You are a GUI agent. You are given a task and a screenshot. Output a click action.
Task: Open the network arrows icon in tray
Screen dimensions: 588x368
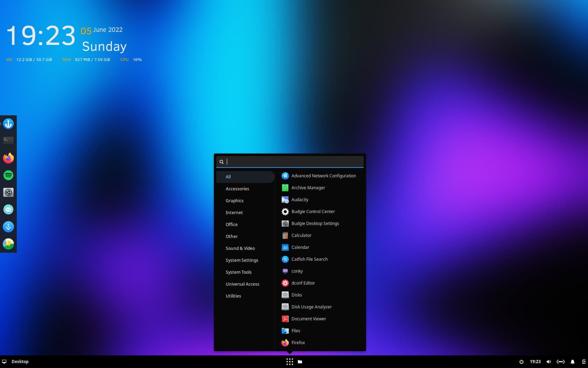(x=561, y=362)
